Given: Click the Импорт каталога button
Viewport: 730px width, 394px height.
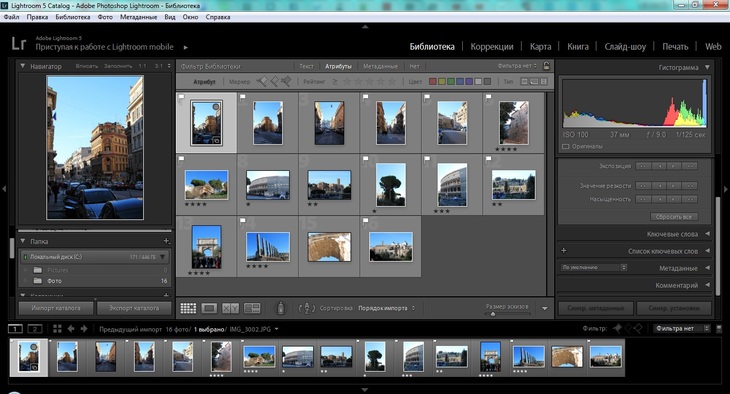Looking at the screenshot, I should pos(56,308).
